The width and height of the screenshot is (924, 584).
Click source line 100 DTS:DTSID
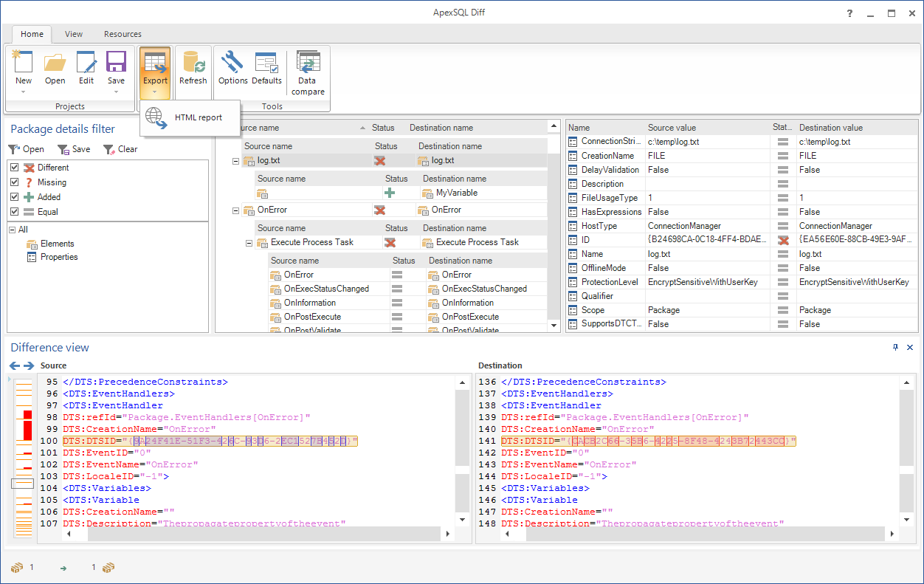(210, 441)
